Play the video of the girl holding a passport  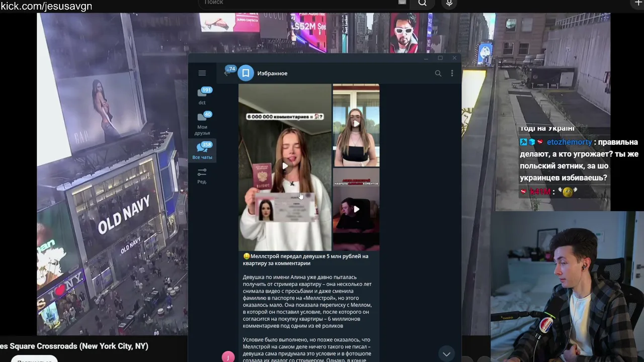[x=285, y=166]
